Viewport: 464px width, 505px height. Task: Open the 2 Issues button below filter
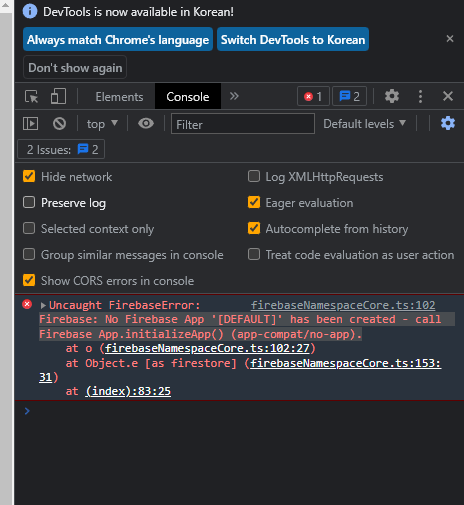(x=61, y=149)
